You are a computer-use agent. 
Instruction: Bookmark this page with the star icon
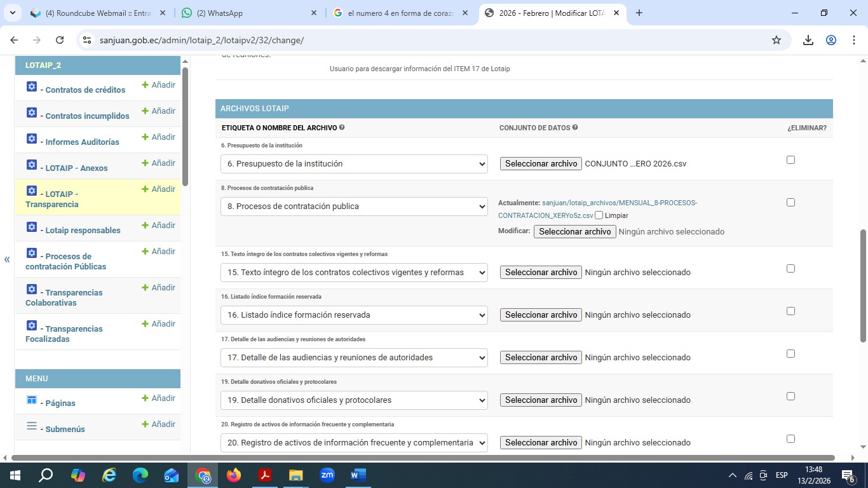(x=776, y=40)
